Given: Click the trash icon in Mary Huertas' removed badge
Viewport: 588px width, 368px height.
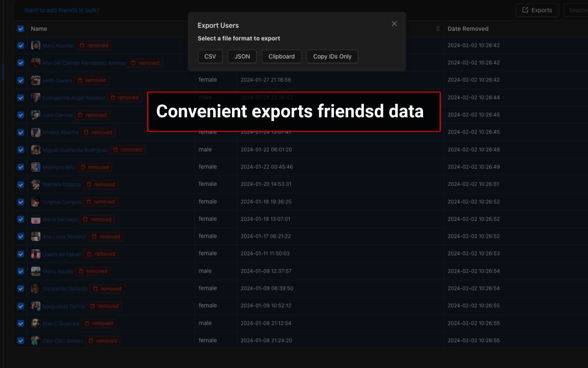Looking at the screenshot, I should (x=83, y=46).
